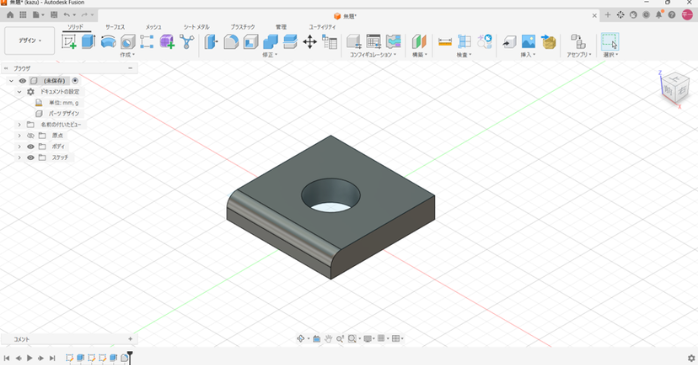Viewport: 698px width, 365px height.
Task: Open the 検査 dropdown menu
Action: click(464, 55)
